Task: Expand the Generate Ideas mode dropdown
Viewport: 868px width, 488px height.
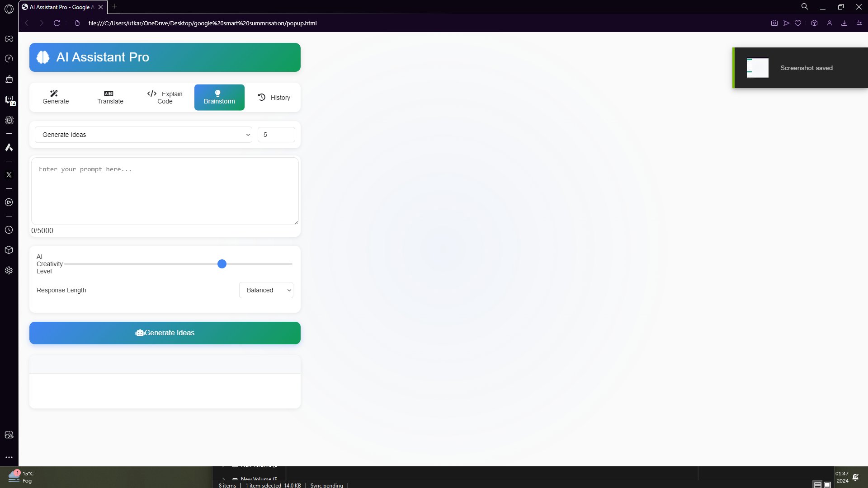Action: [x=143, y=135]
